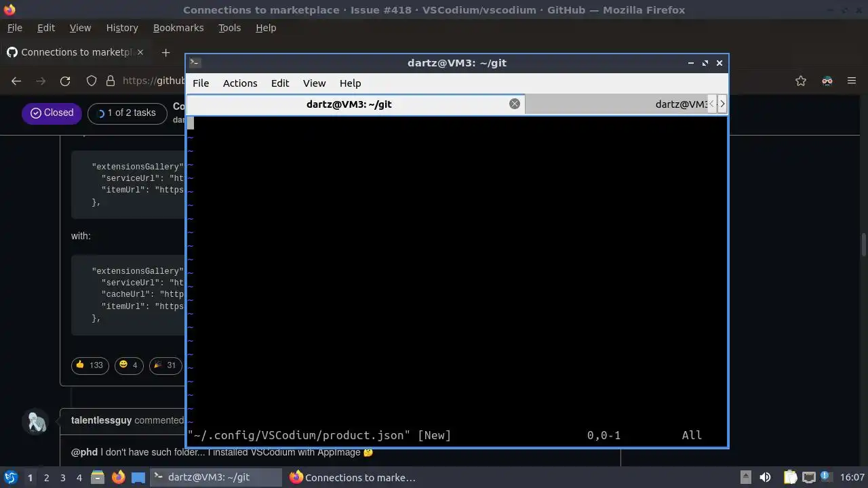The image size is (868, 488).
Task: Open Firefox View menu
Action: (80, 28)
